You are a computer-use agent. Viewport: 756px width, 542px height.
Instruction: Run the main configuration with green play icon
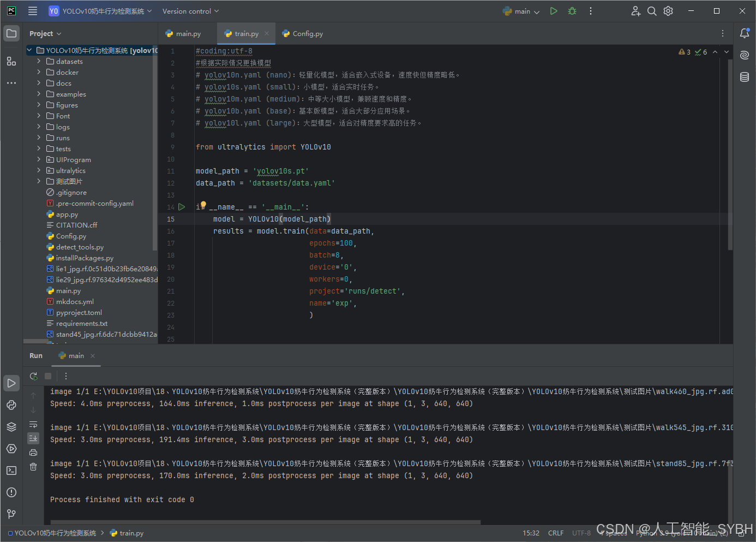pos(554,11)
